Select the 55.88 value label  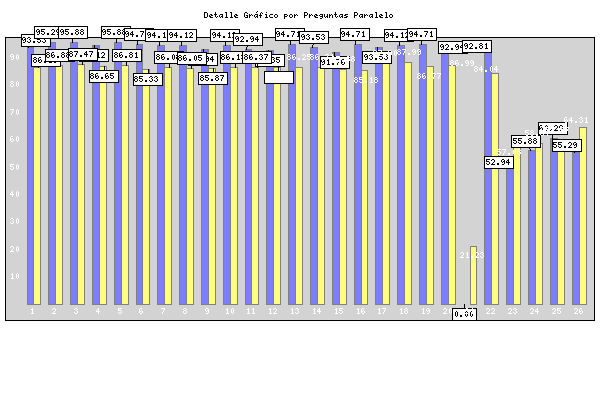[526, 141]
